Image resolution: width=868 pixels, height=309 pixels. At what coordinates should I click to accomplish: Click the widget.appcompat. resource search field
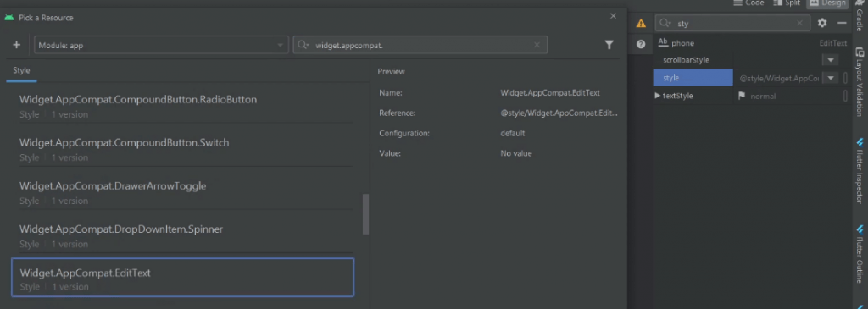(420, 46)
